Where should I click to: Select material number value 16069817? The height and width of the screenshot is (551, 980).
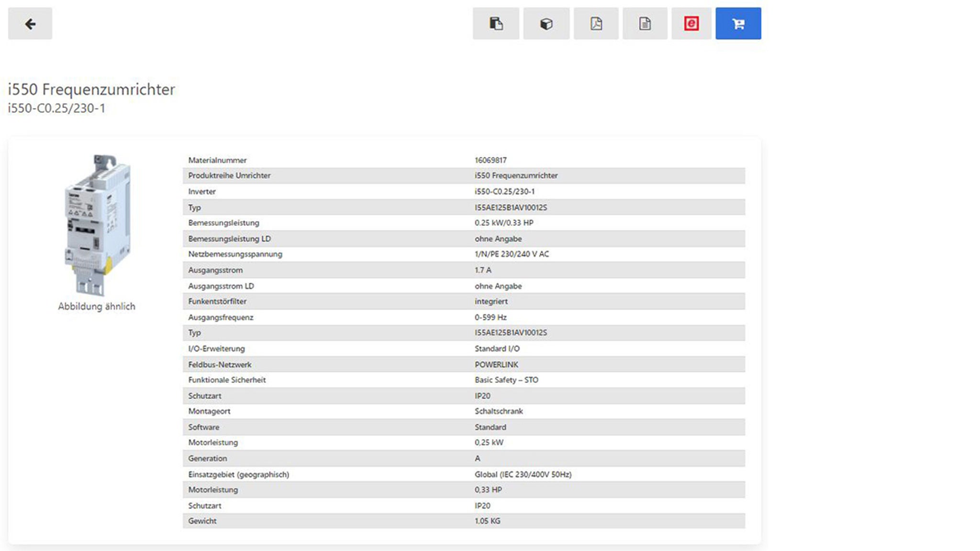tap(490, 160)
